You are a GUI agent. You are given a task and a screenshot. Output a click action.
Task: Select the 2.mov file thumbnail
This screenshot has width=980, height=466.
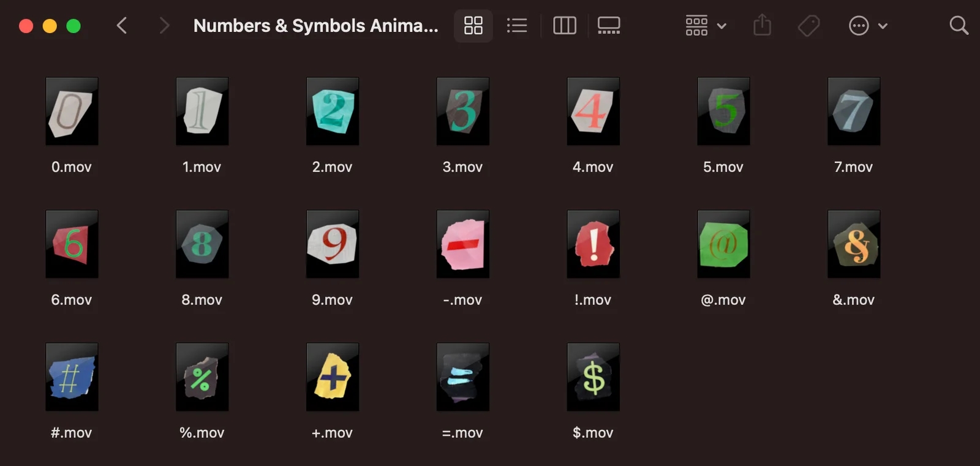333,111
